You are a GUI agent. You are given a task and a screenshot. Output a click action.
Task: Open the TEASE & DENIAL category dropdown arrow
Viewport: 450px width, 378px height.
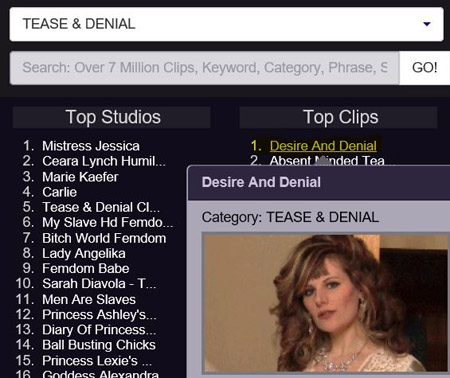pos(426,24)
